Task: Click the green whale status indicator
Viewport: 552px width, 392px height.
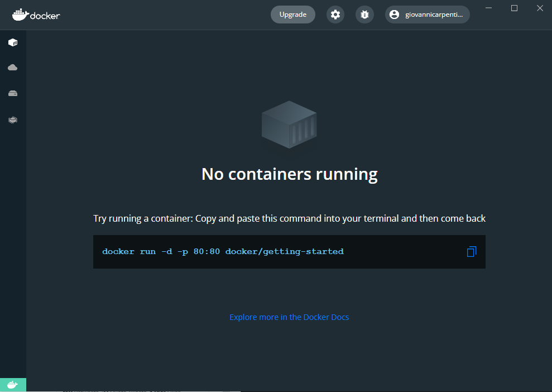Action: pyautogui.click(x=12, y=385)
